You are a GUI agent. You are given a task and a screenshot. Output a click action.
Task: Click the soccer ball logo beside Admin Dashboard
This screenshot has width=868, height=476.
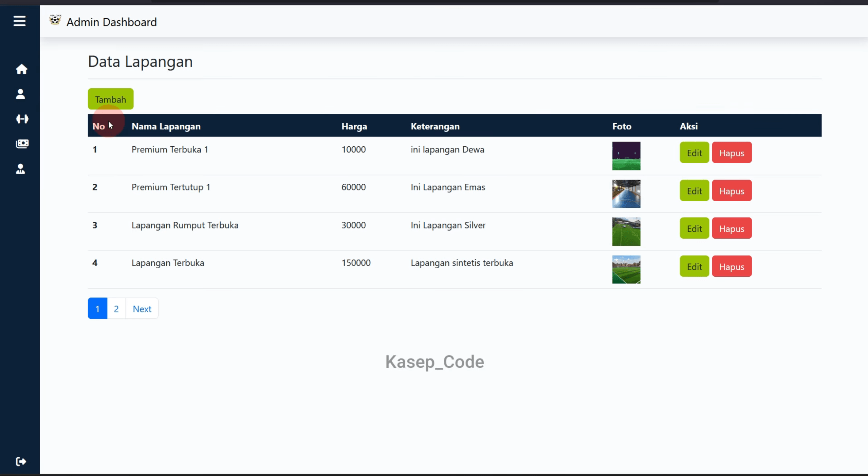tap(55, 20)
